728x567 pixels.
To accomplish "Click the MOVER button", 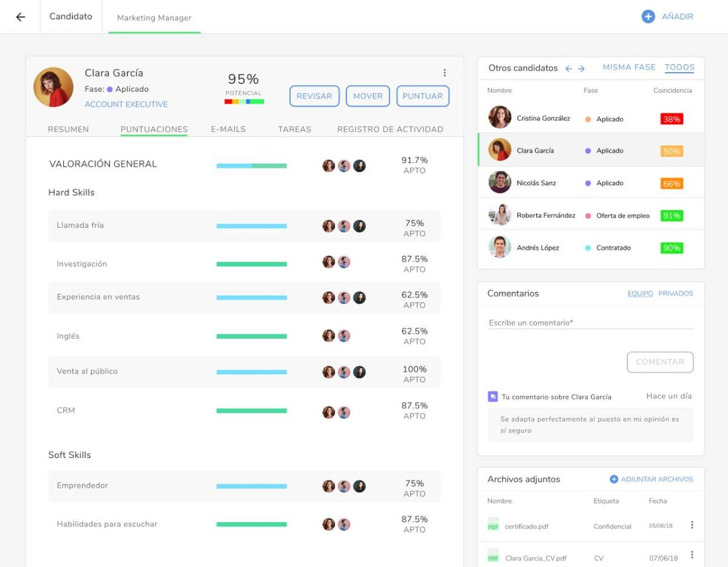I will pos(368,96).
